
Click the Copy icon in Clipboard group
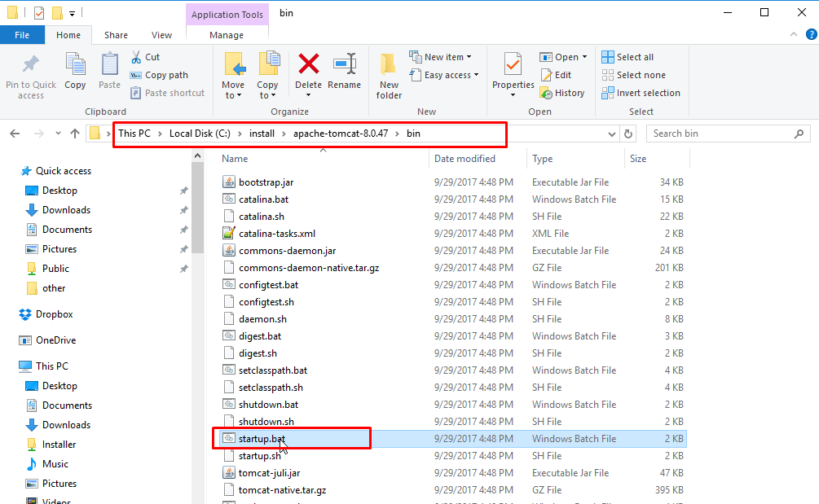point(75,64)
